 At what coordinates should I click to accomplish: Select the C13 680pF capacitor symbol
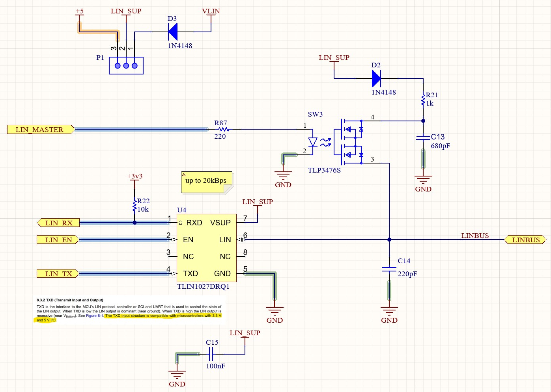423,137
